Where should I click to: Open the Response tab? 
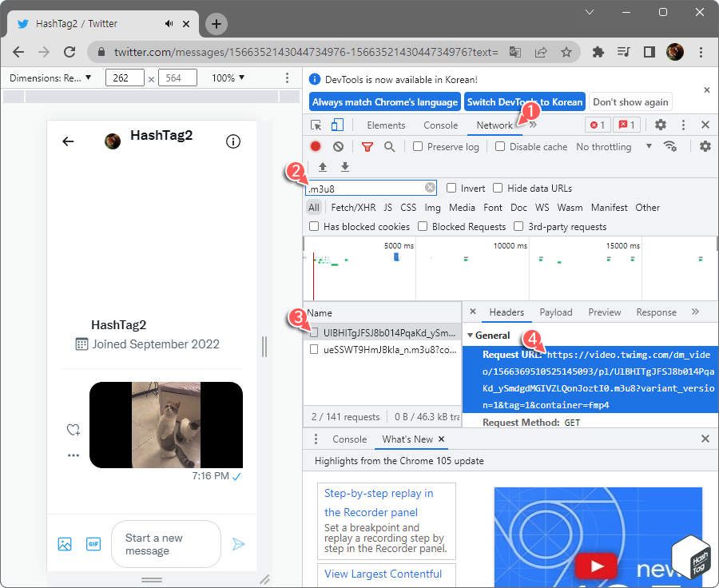(656, 312)
